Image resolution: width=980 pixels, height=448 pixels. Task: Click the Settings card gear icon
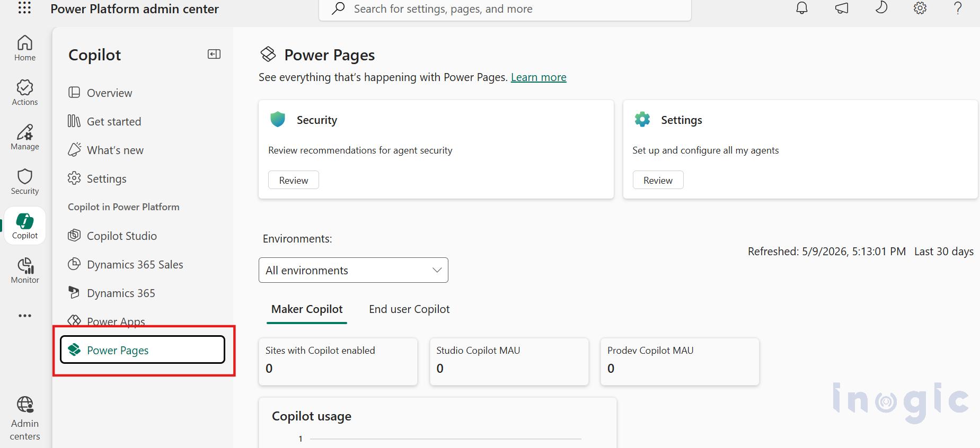coord(642,120)
